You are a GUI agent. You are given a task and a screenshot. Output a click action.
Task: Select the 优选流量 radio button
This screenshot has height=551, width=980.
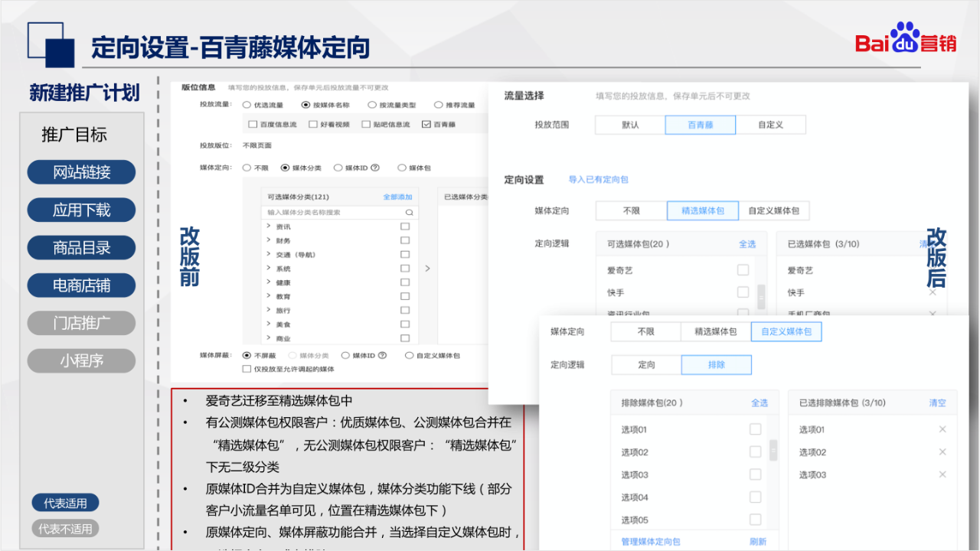247,105
